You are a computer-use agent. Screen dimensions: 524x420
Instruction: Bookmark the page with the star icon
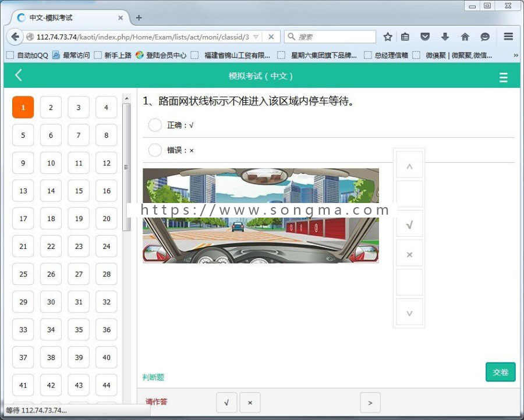tap(388, 36)
